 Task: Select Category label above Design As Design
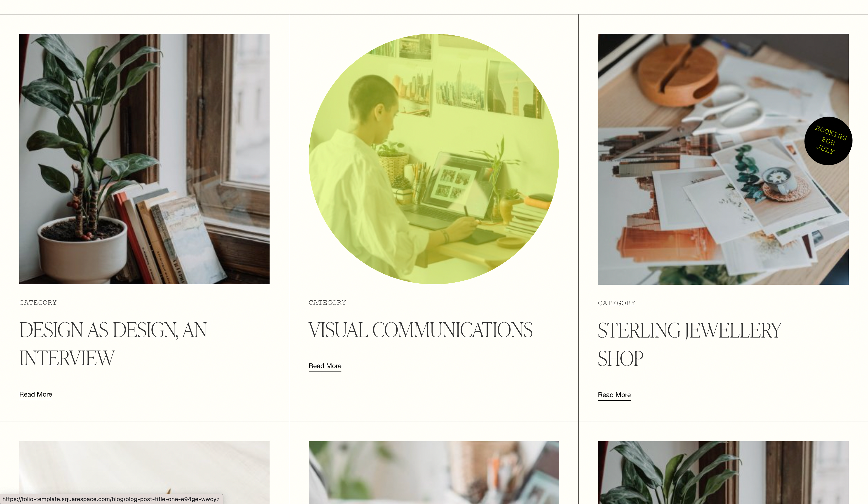[x=38, y=303]
